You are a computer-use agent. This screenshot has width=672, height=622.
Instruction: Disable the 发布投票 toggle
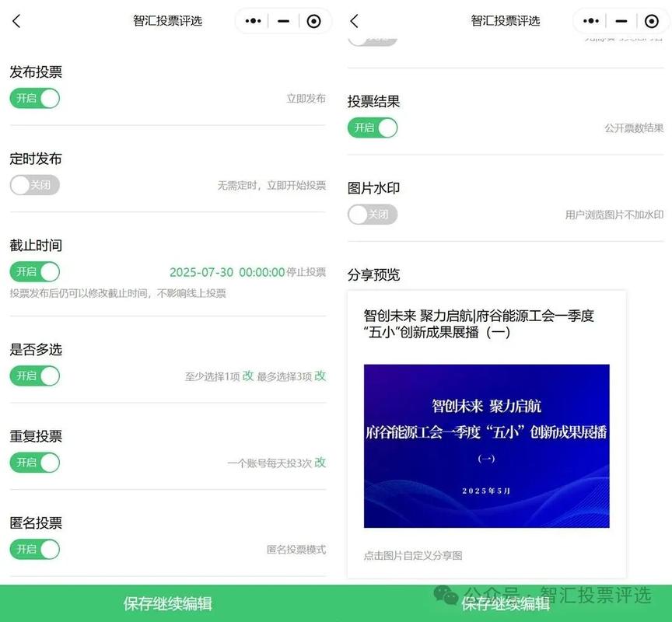click(33, 98)
